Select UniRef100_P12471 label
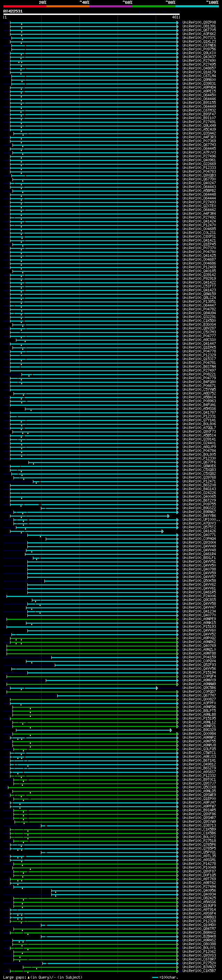Image resolution: width=222 pixels, height=980 pixels. tap(199, 481)
